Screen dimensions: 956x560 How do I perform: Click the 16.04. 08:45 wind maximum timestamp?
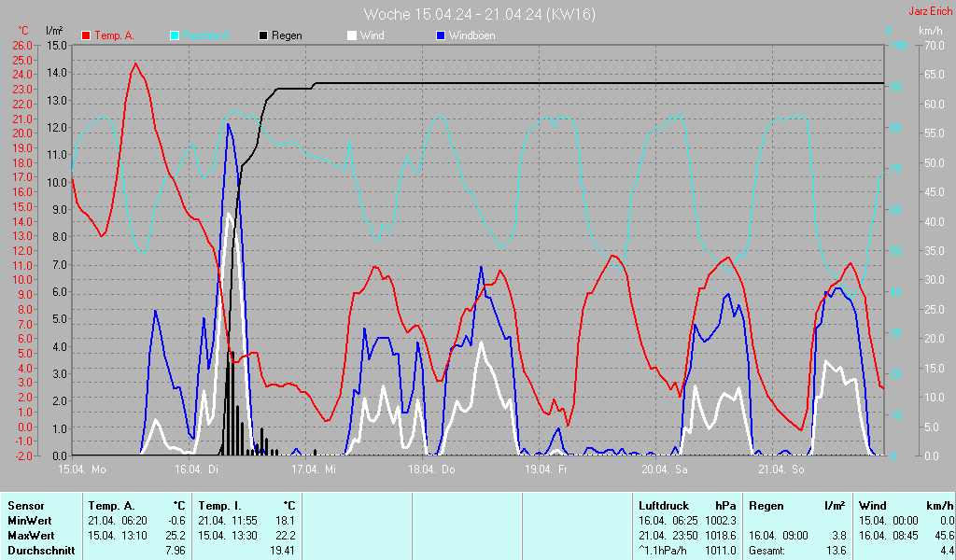pyautogui.click(x=889, y=536)
